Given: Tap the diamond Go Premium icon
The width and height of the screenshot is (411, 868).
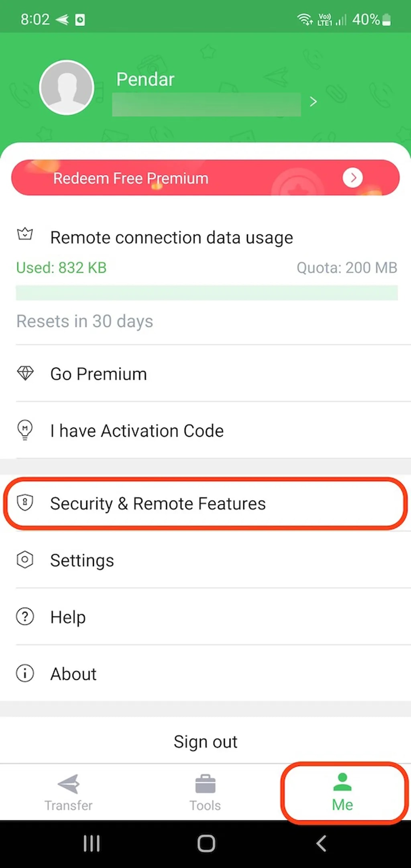Looking at the screenshot, I should coord(25,374).
